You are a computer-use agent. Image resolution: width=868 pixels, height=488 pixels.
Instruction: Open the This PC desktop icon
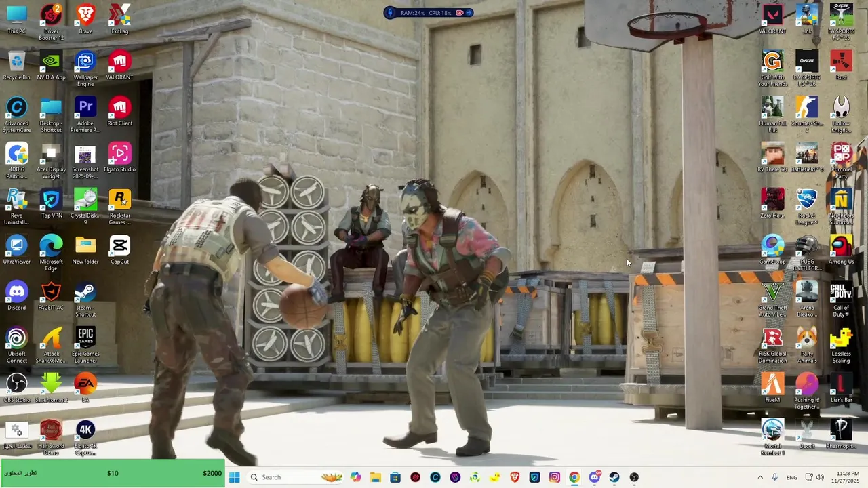(x=17, y=19)
